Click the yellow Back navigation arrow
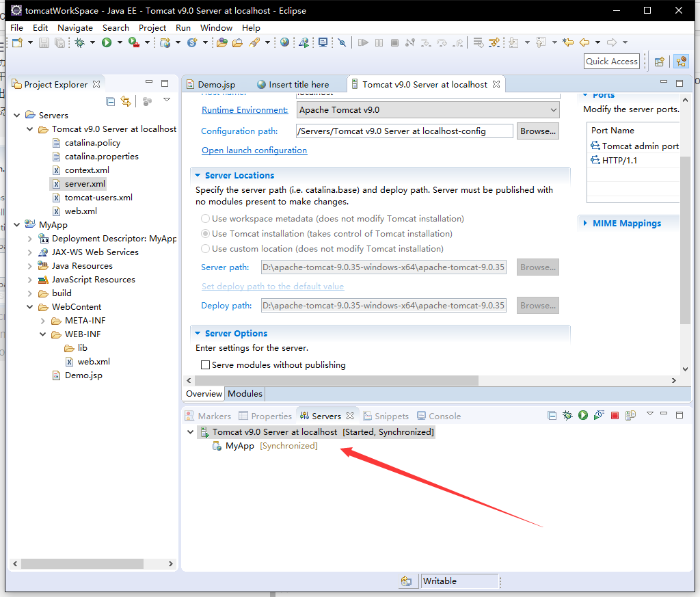 [584, 42]
